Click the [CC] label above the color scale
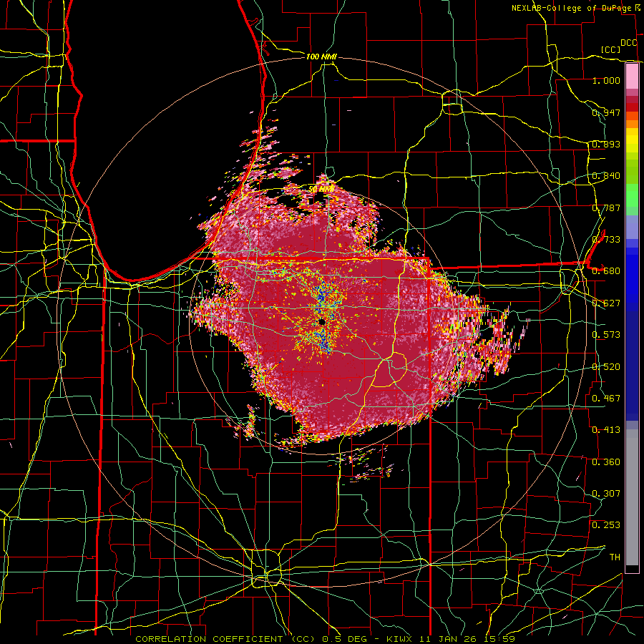The height and width of the screenshot is (644, 644). pyautogui.click(x=610, y=49)
